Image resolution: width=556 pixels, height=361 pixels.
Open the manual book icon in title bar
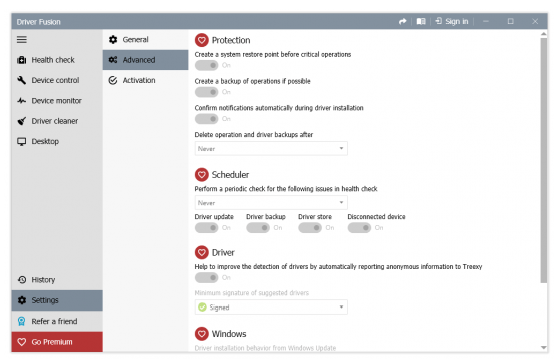click(x=421, y=22)
